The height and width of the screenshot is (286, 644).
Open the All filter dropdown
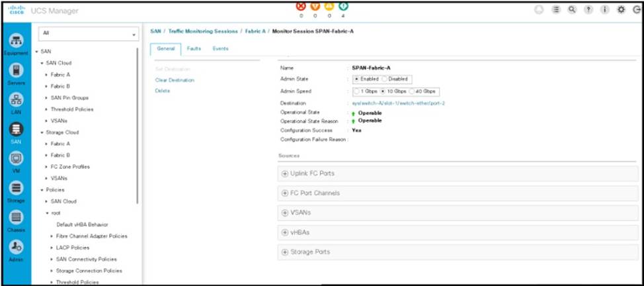coord(88,33)
